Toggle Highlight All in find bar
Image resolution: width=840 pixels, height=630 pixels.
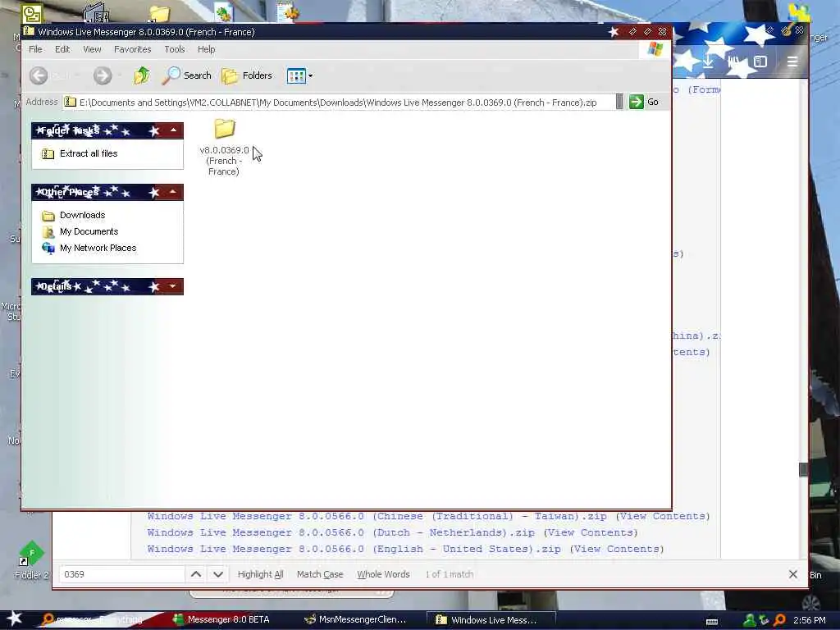(260, 574)
